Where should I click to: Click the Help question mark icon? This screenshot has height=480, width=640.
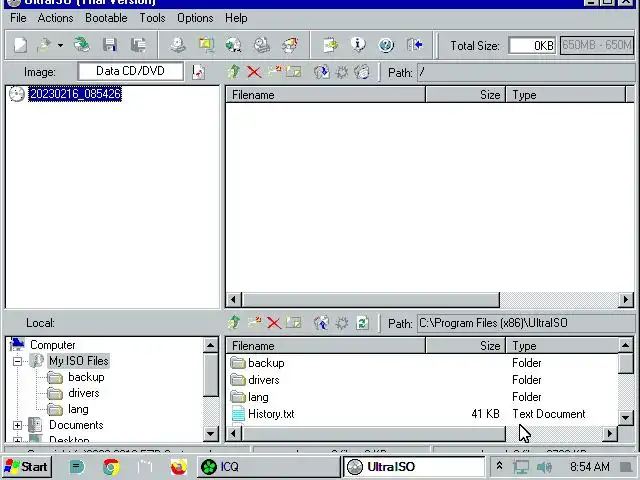point(386,45)
